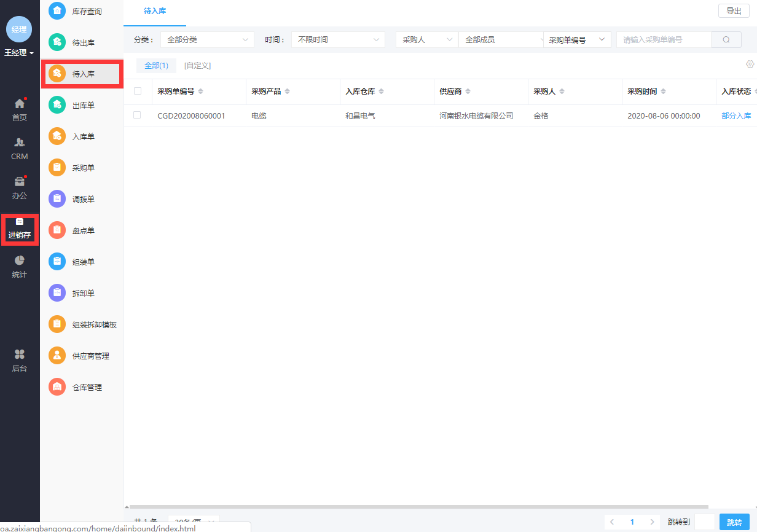Open 供应商管理 supplier icon
757x532 pixels.
pos(57,356)
